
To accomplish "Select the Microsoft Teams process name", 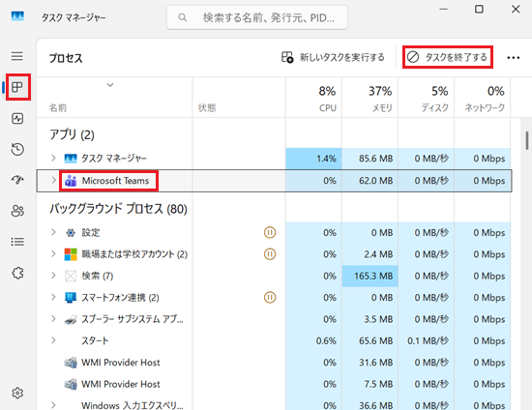I will pos(115,181).
